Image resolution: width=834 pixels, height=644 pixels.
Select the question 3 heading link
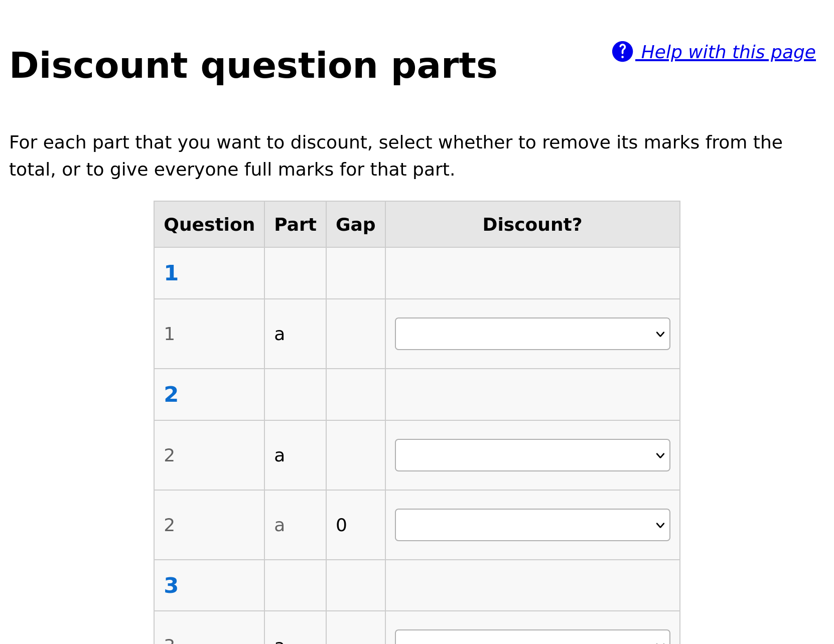[x=171, y=585]
